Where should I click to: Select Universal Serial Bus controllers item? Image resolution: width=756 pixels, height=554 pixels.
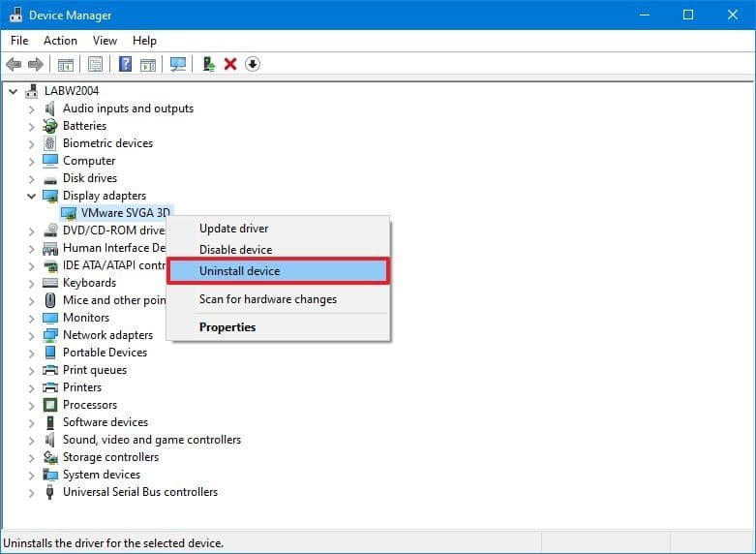[x=139, y=492]
